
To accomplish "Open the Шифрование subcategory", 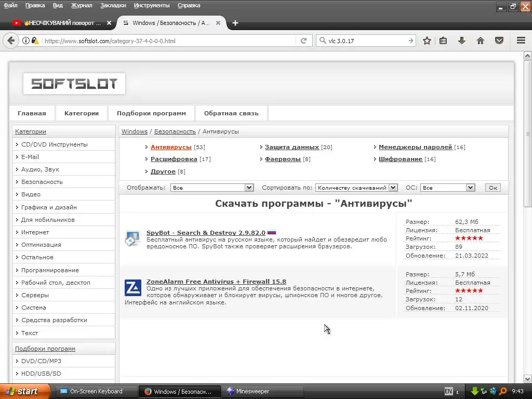I will (x=401, y=159).
